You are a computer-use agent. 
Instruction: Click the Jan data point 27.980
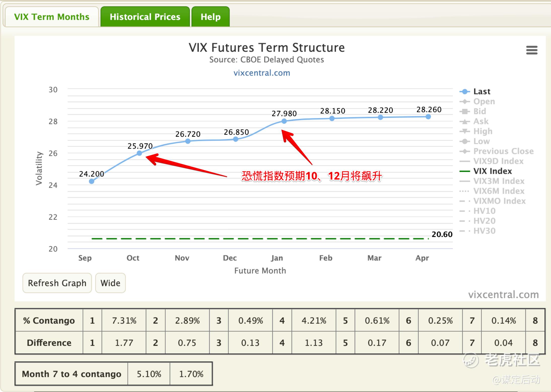[x=284, y=121]
